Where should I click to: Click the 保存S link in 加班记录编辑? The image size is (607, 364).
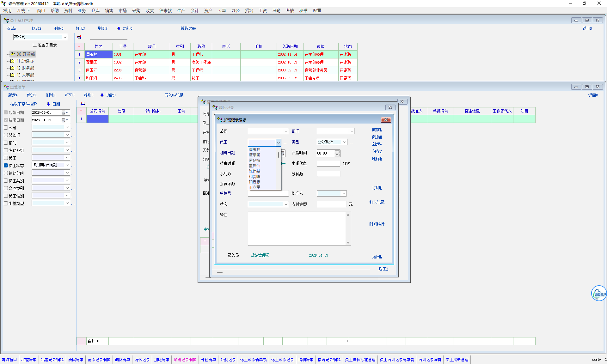tap(377, 151)
